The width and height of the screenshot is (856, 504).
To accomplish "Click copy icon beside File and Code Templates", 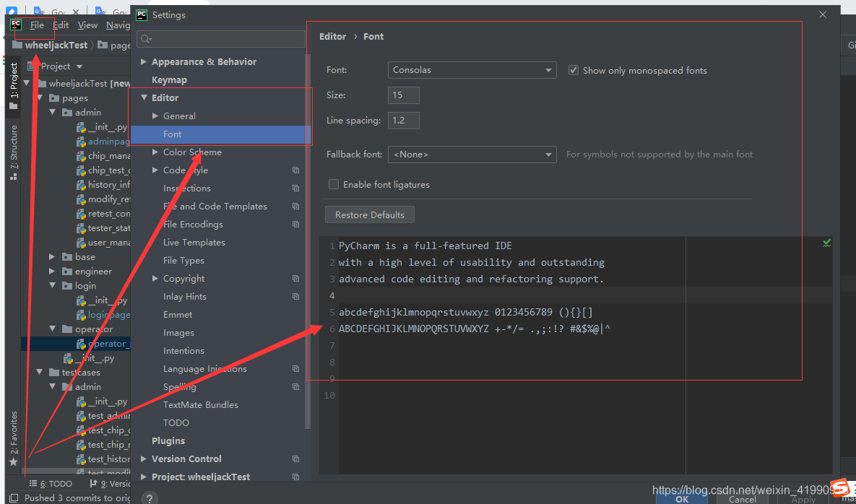I will [x=295, y=207].
